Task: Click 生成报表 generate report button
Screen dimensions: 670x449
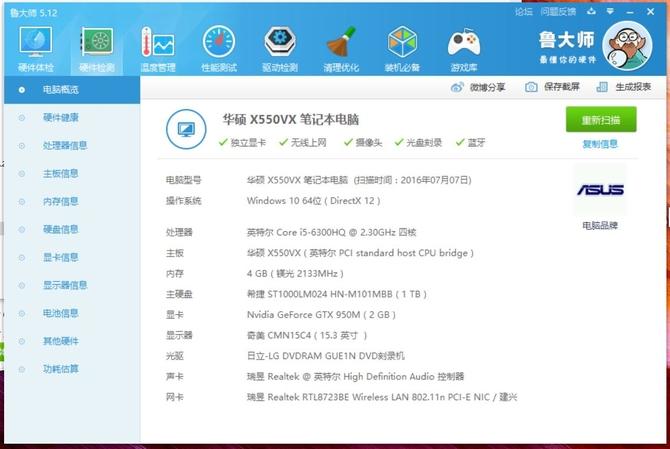Action: click(x=623, y=87)
